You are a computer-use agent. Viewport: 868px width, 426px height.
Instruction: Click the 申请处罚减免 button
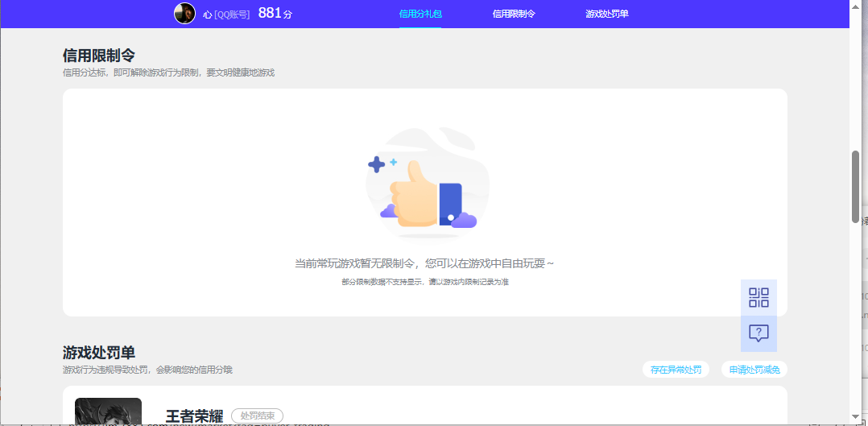754,370
